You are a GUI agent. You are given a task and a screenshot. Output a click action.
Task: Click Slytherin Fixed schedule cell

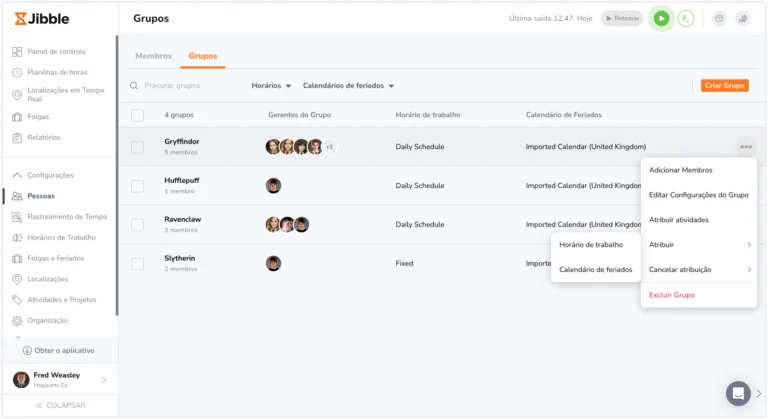(404, 264)
